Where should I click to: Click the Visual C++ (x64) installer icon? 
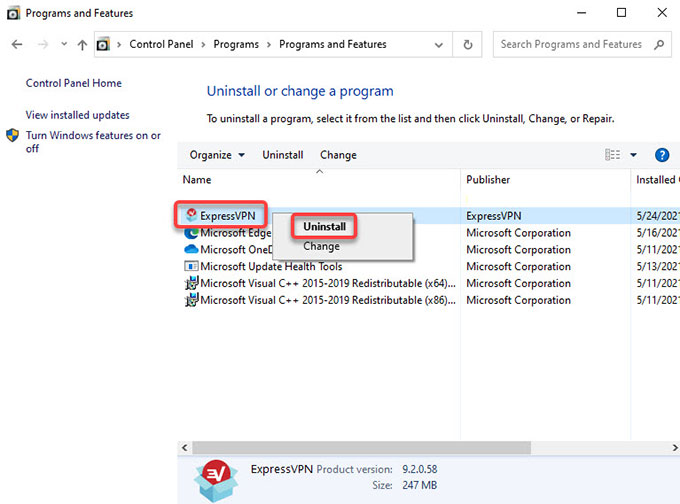191,283
